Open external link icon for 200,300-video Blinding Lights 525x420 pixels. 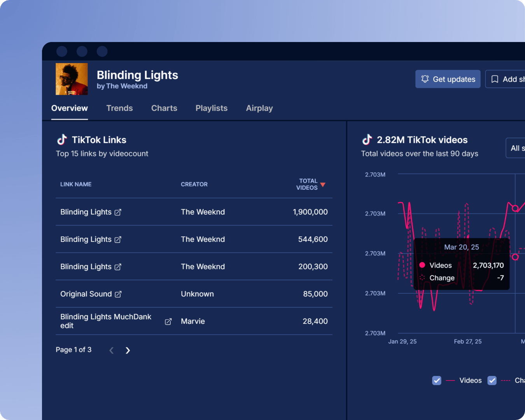pyautogui.click(x=118, y=267)
